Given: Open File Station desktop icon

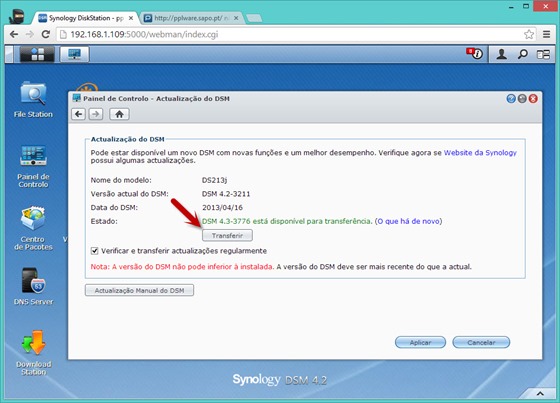Looking at the screenshot, I should tap(33, 100).
